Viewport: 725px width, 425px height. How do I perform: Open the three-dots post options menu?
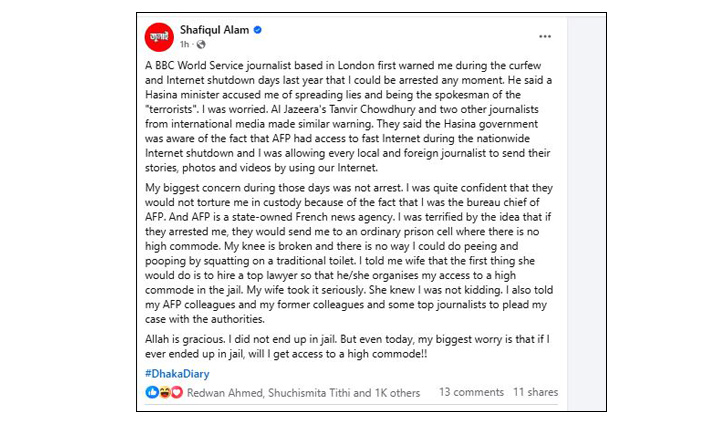pyautogui.click(x=545, y=36)
